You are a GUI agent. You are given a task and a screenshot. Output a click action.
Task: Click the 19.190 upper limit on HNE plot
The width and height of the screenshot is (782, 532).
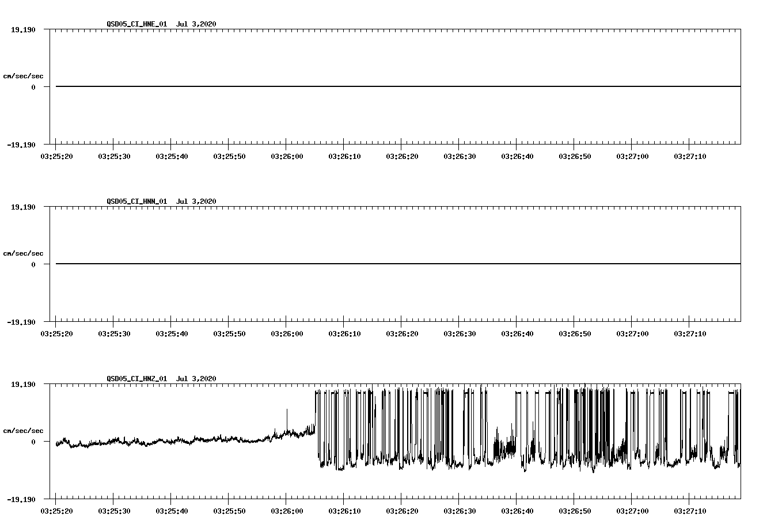(x=24, y=29)
